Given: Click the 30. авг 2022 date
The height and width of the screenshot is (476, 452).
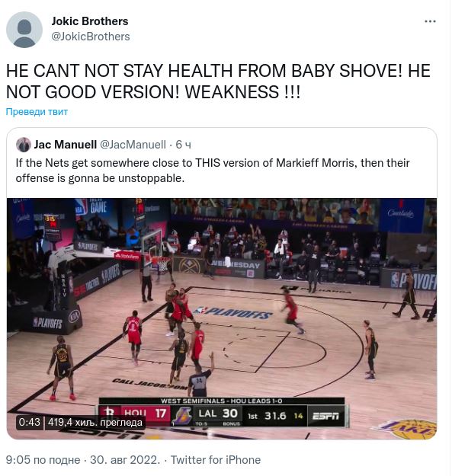Looking at the screenshot, I should 125,460.
